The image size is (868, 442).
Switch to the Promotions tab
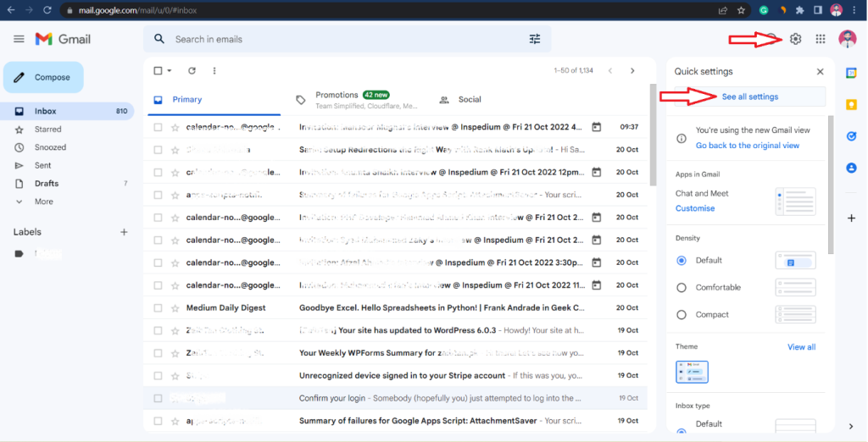[357, 100]
